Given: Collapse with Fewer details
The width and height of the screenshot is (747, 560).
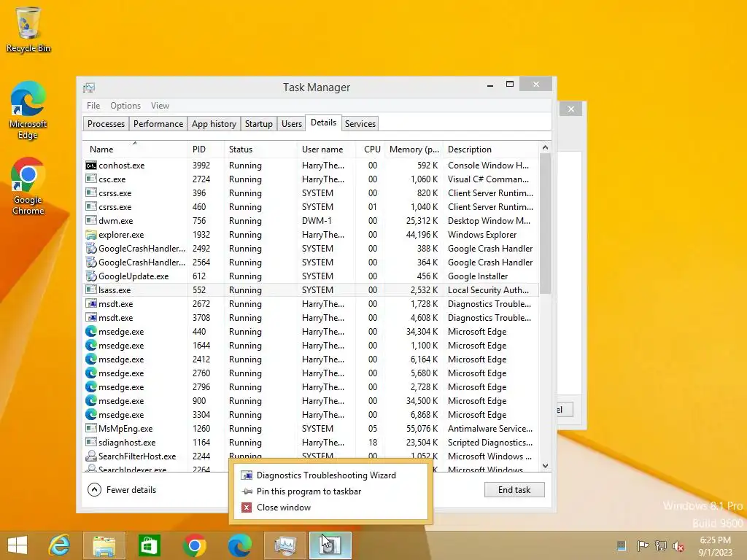Looking at the screenshot, I should pyautogui.click(x=122, y=490).
